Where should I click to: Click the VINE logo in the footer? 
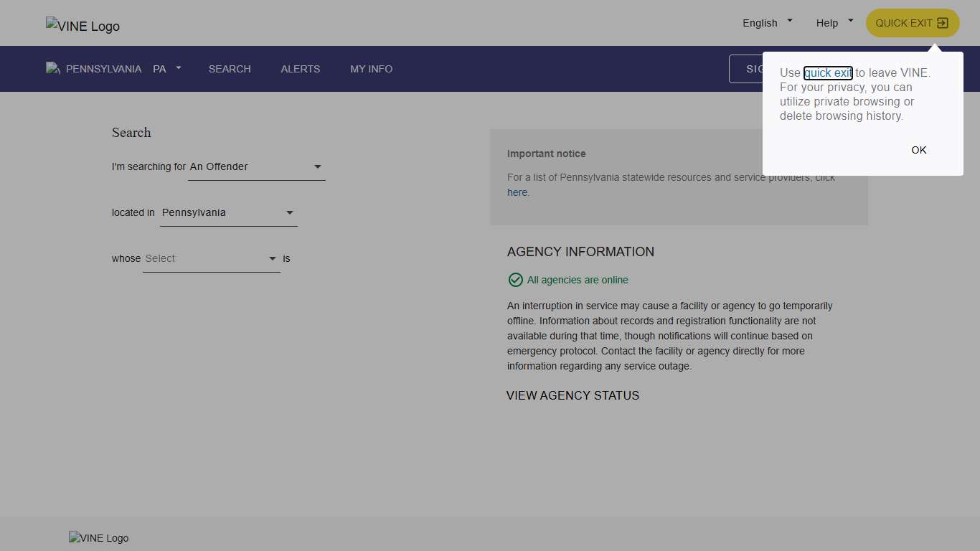98,538
